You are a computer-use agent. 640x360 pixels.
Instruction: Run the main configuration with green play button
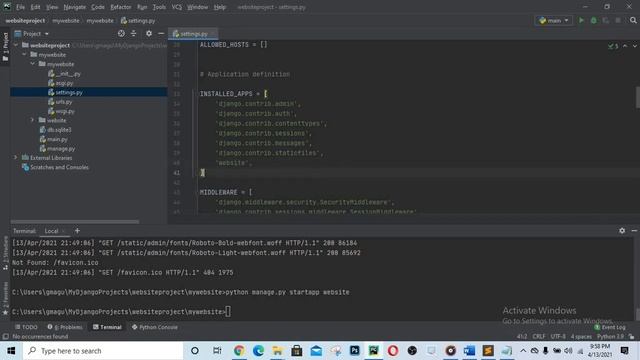(x=581, y=20)
